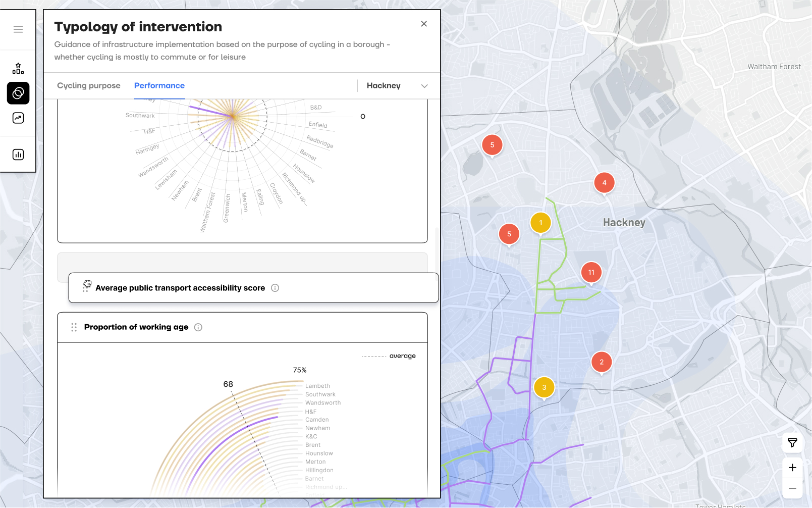Open the trend chart icon in sidebar
The height and width of the screenshot is (508, 812).
pyautogui.click(x=18, y=118)
